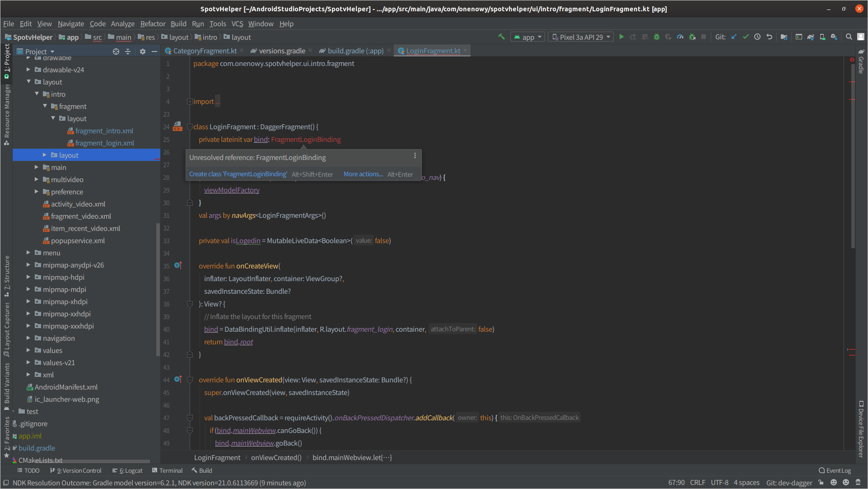Open Project panel gear settings

[143, 52]
